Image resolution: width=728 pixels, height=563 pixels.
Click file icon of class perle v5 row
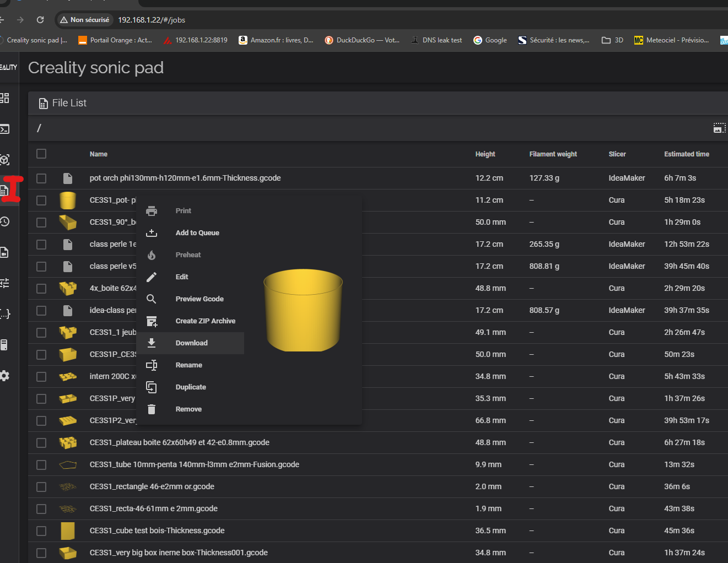[68, 266]
